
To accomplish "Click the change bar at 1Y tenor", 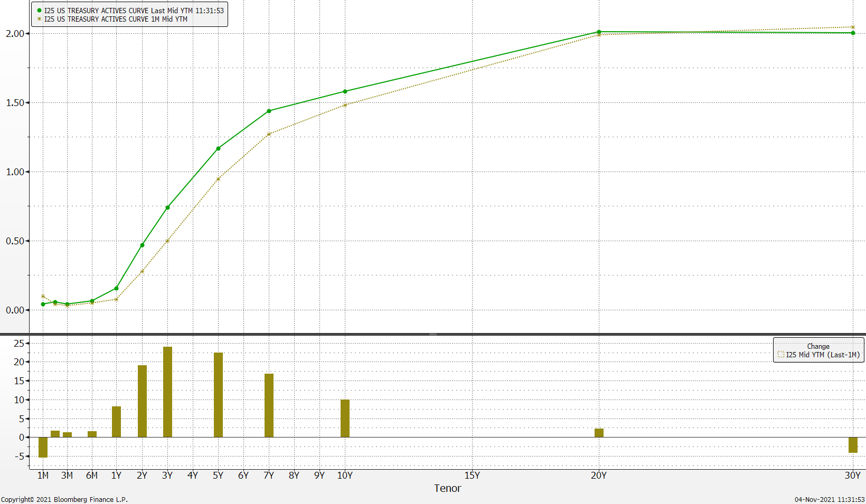I will pyautogui.click(x=116, y=422).
